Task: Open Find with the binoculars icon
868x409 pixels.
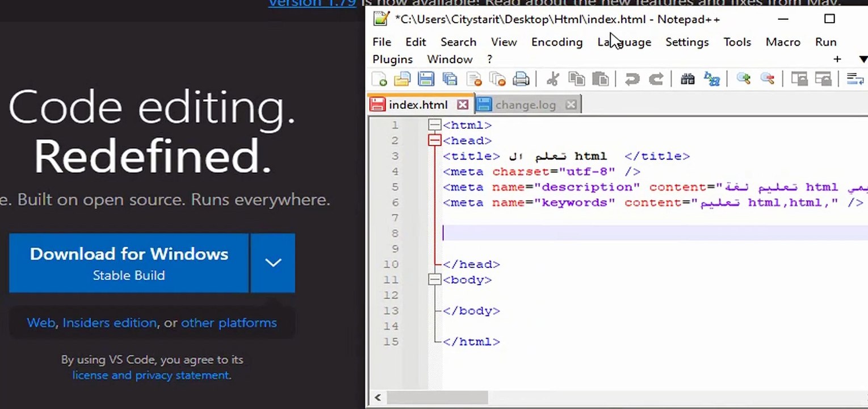Action: [687, 79]
